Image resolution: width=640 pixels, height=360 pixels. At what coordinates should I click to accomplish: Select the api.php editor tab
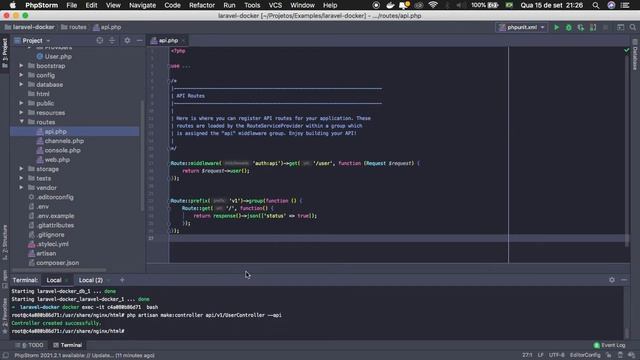coord(168,40)
